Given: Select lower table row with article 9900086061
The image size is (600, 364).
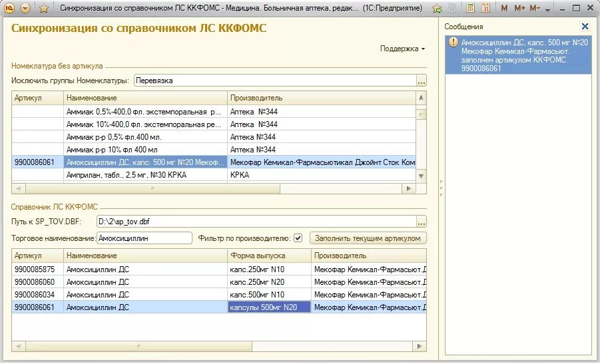Looking at the screenshot, I should pyautogui.click(x=219, y=307).
